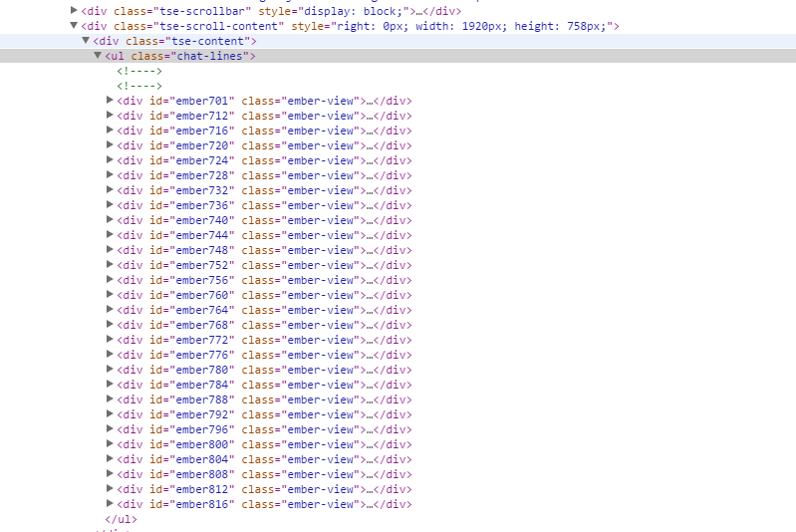Expand the ember724 div node
The height and width of the screenshot is (532, 796).
[110, 160]
